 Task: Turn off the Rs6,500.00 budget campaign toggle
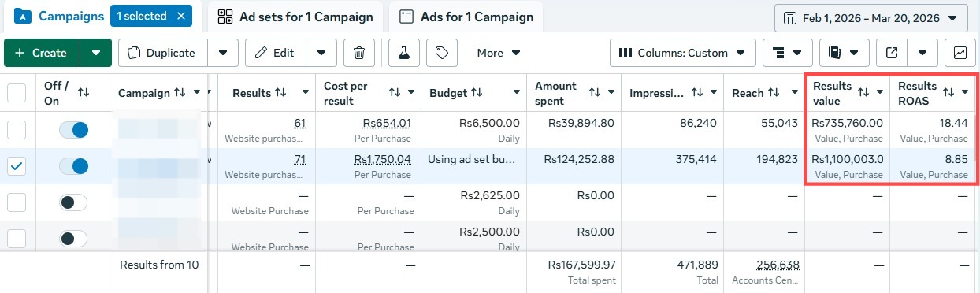click(73, 130)
